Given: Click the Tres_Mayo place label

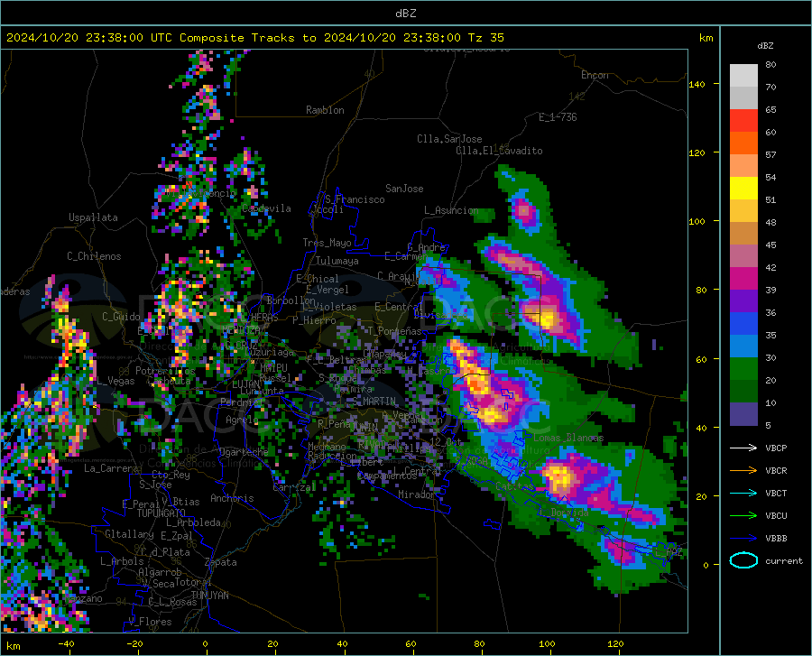Looking at the screenshot, I should click(327, 243).
